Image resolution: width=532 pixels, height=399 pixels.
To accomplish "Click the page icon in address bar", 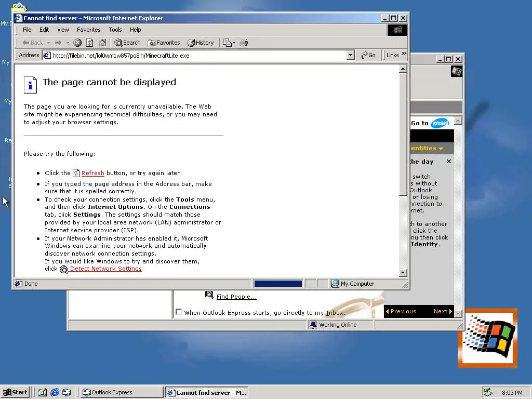I will [47, 55].
